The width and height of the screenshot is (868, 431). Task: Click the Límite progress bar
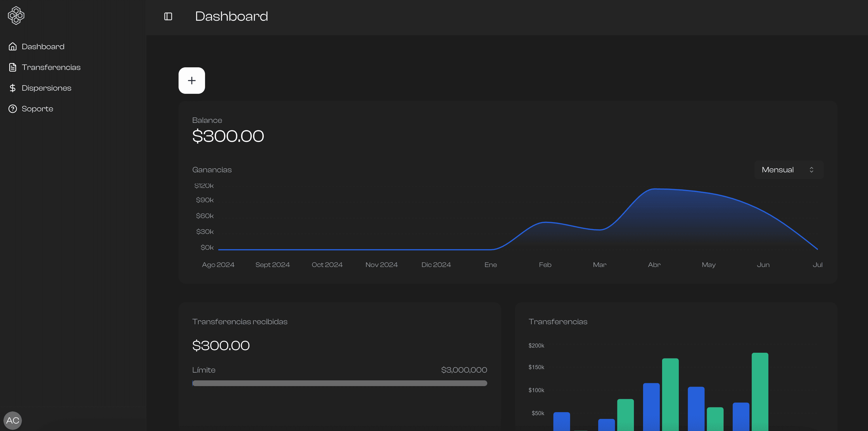pyautogui.click(x=339, y=383)
